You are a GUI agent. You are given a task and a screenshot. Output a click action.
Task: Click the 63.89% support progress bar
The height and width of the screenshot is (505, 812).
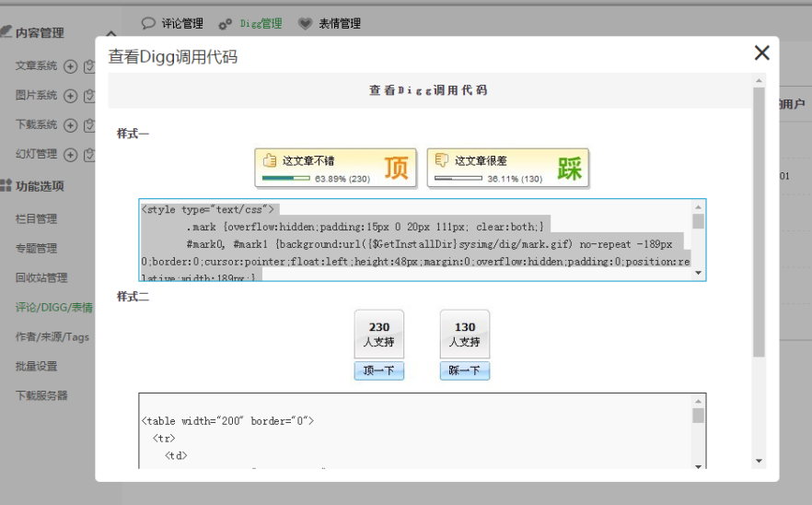(x=285, y=179)
